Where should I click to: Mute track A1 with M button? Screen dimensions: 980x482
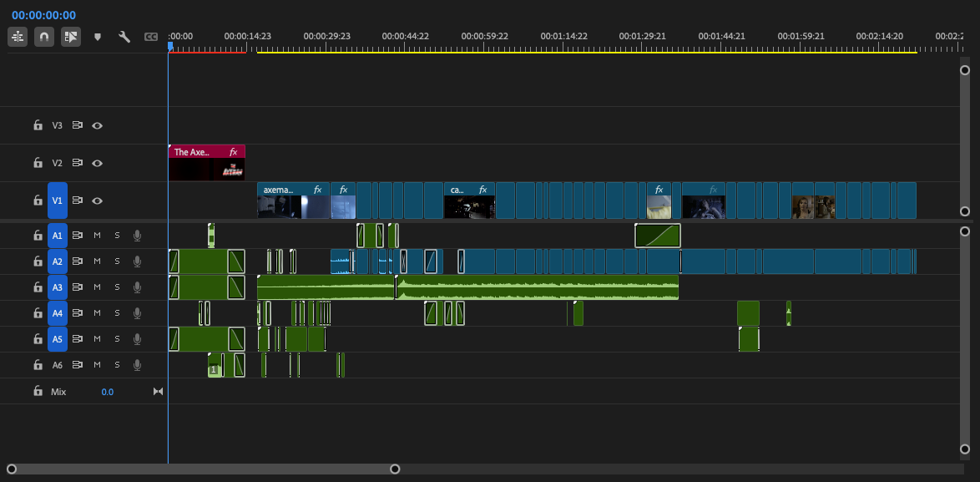97,235
